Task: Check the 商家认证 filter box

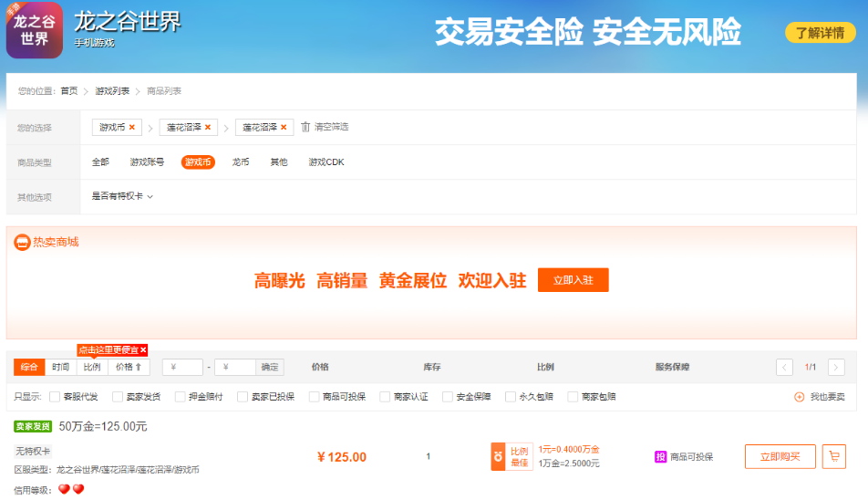Action: click(x=385, y=397)
